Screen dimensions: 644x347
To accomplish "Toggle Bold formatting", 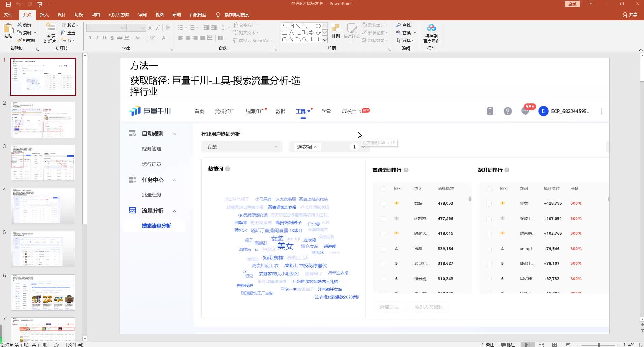I will click(90, 38).
